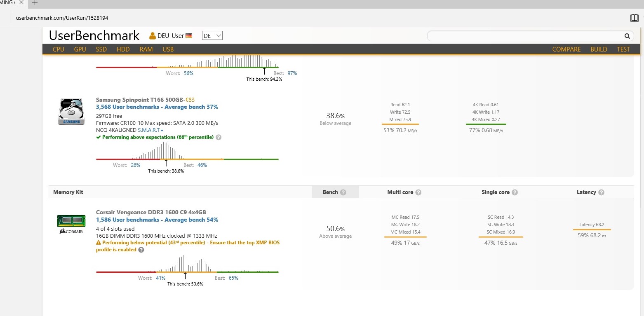
Task: Click the Corsair memory module image
Action: pos(71,224)
